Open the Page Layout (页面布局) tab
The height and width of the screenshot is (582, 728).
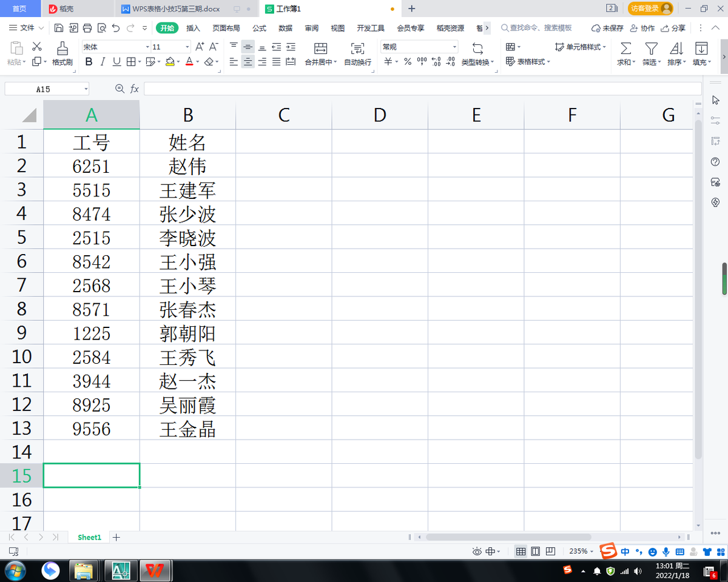click(226, 28)
